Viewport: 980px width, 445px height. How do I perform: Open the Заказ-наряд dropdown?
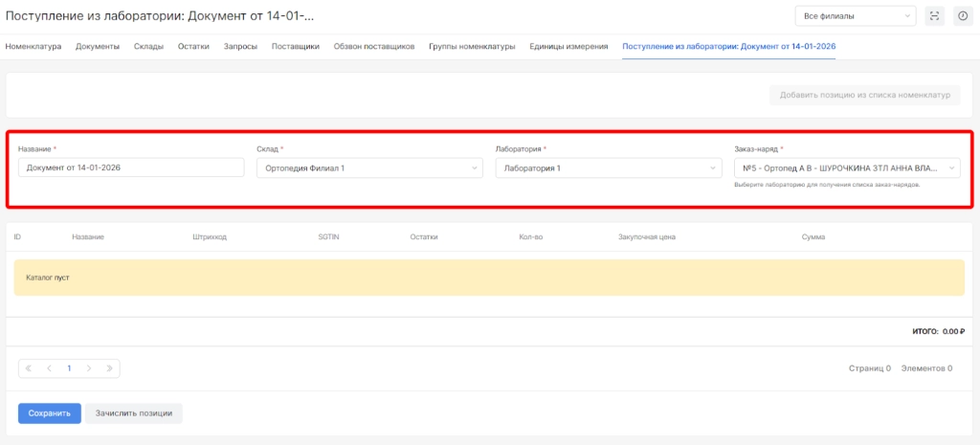[x=846, y=168]
